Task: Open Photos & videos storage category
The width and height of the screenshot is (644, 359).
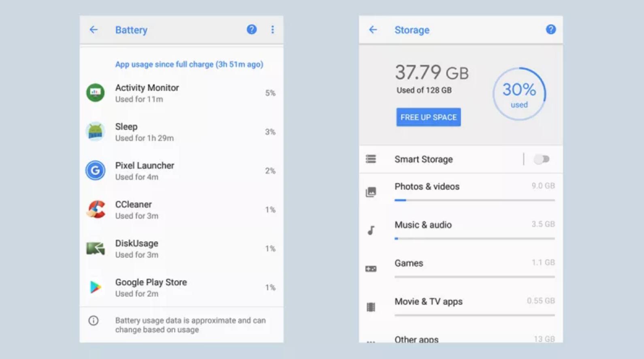Action: tap(461, 192)
